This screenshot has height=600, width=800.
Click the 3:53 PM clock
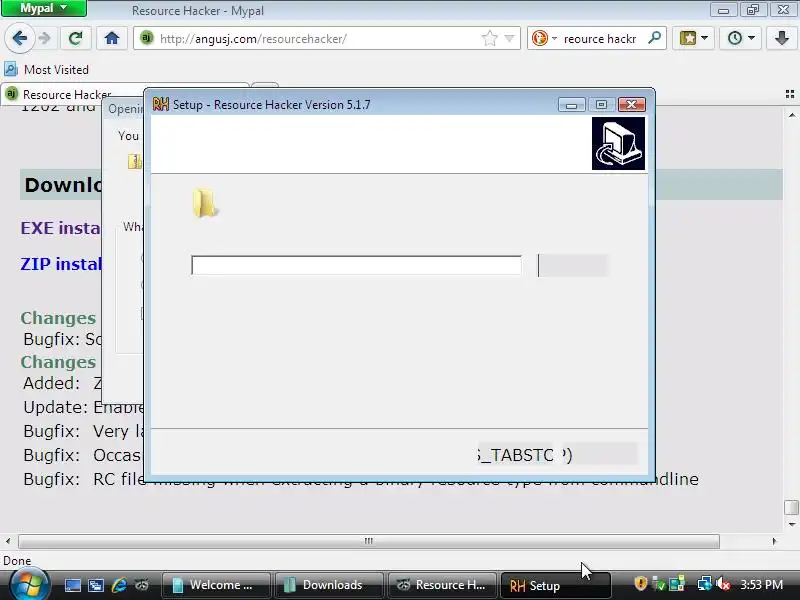click(x=762, y=584)
